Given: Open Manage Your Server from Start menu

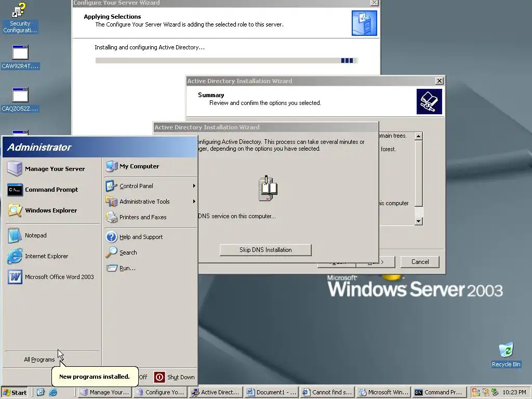Looking at the screenshot, I should [x=52, y=169].
